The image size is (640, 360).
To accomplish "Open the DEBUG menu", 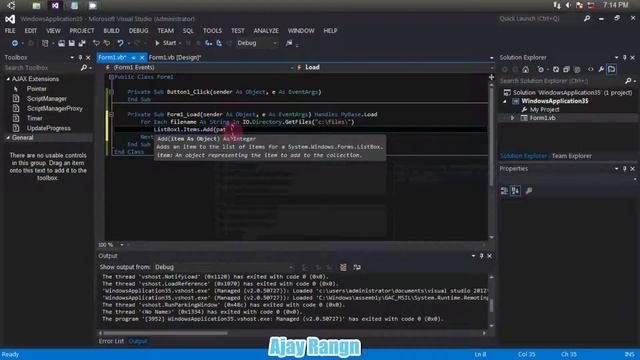I will (138, 31).
